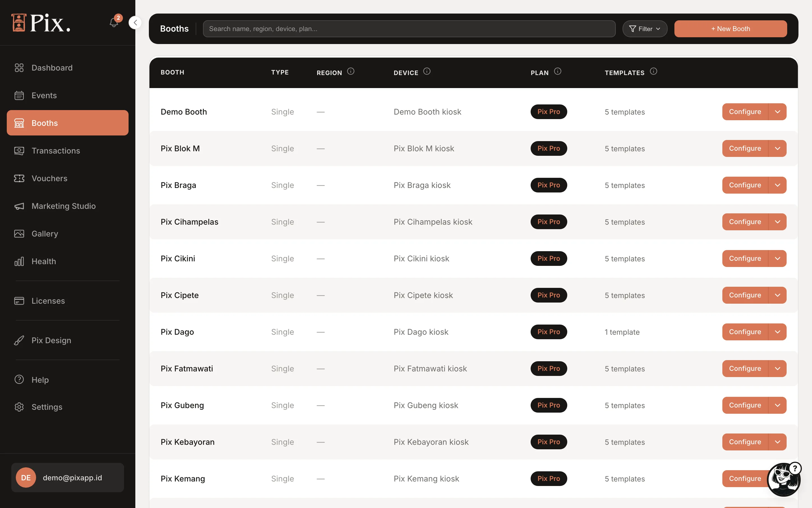Click the 'Pix Kebayoran kiosk' device text
The width and height of the screenshot is (812, 508).
tap(431, 442)
